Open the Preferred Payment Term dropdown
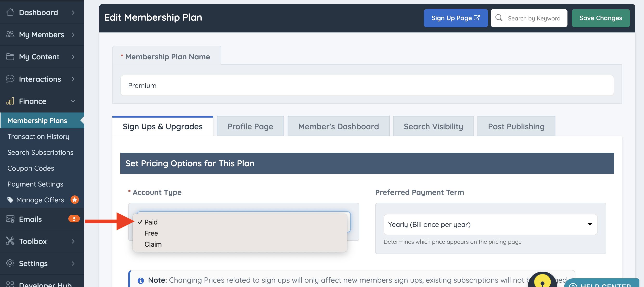644x287 pixels. (490, 224)
